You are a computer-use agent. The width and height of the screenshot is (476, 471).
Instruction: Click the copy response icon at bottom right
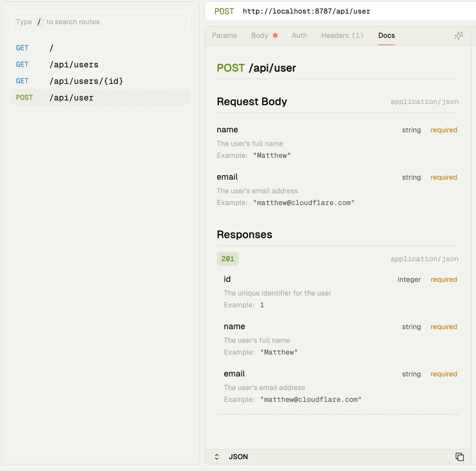(x=459, y=457)
